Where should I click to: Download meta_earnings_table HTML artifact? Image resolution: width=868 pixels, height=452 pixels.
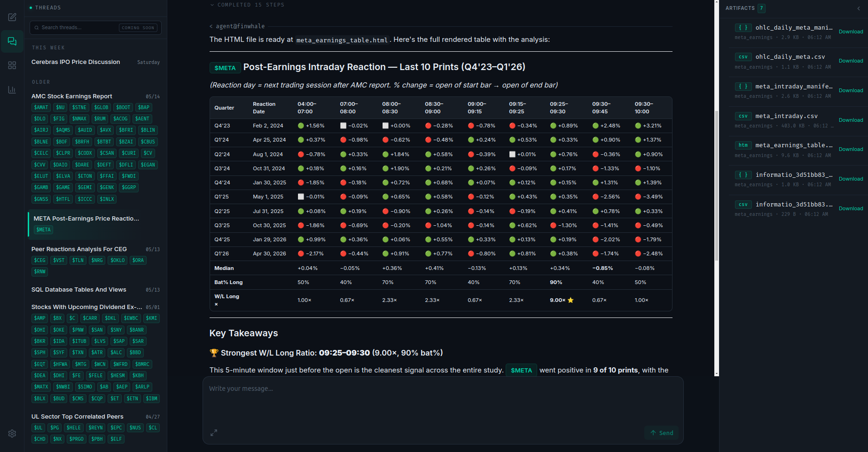tap(851, 150)
